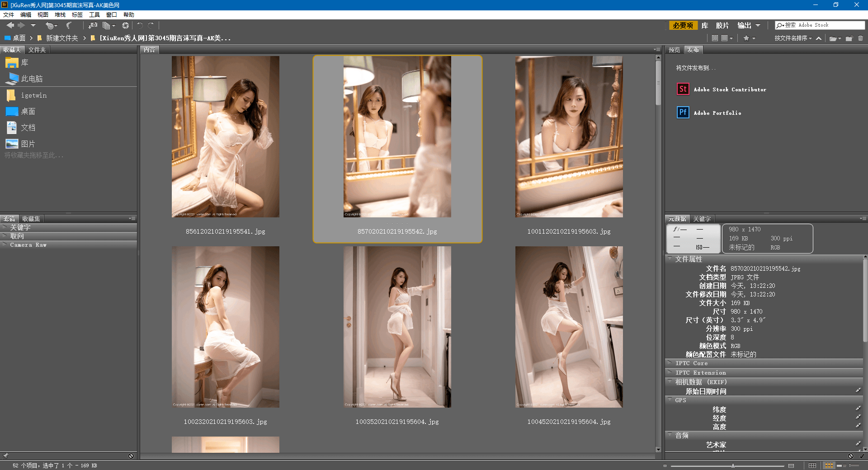Expand chevron after 新建文件夹 in path bar
This screenshot has width=868, height=470.
tap(85, 38)
